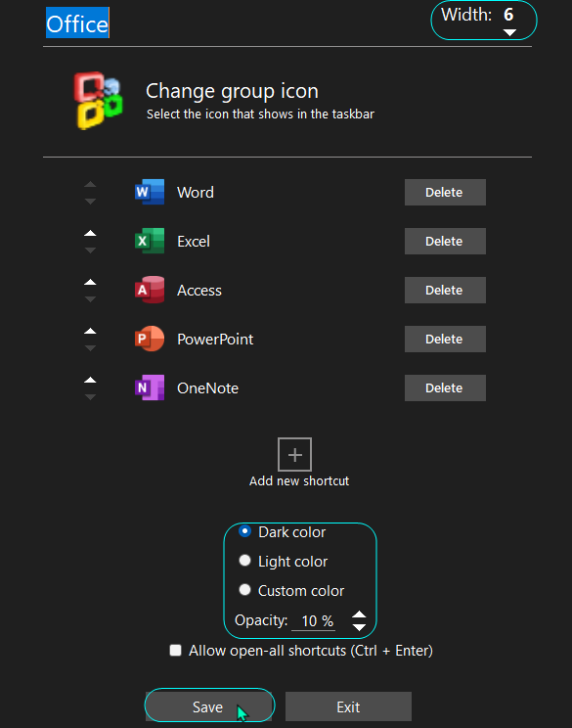Click the Excel shortcut name
The image size is (572, 728).
(194, 241)
